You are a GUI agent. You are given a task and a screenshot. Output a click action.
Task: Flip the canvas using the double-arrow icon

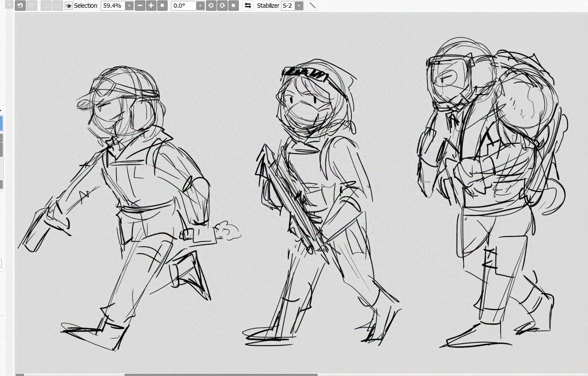click(x=248, y=6)
